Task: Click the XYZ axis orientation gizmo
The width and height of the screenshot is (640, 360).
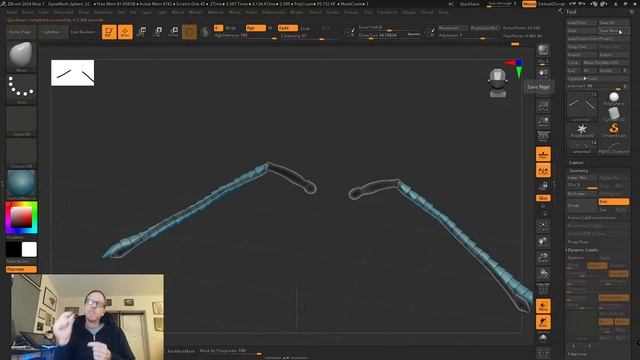Action: [x=515, y=68]
